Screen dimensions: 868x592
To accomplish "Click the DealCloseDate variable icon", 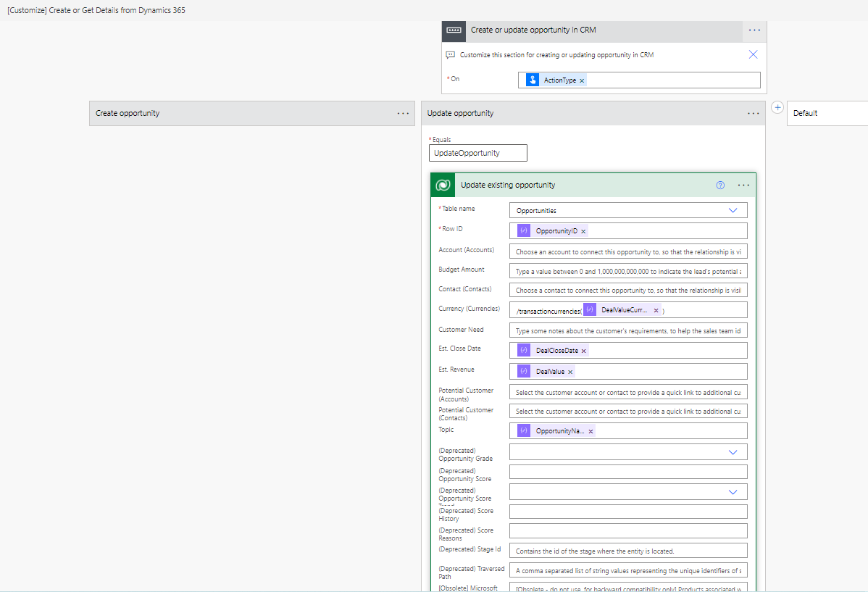I will click(x=524, y=350).
